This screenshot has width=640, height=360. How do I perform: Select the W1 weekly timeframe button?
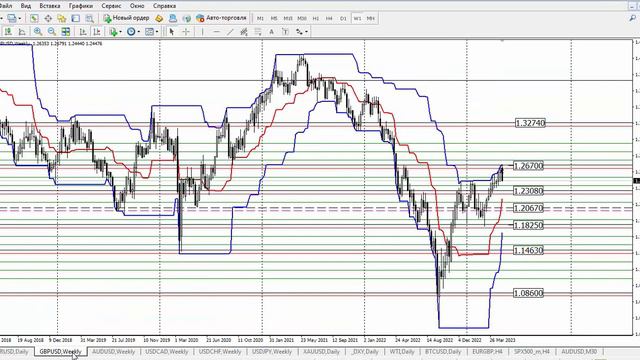(x=357, y=18)
